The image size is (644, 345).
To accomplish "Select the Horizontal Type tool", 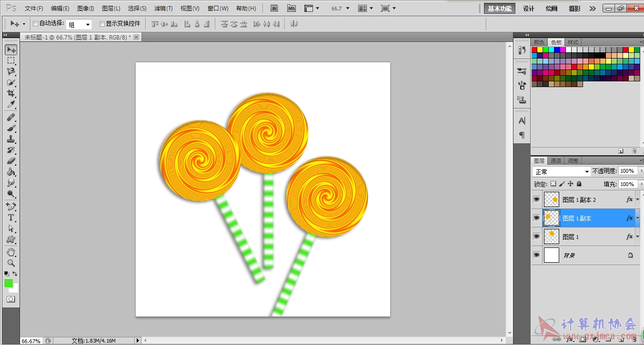I will coord(11,217).
